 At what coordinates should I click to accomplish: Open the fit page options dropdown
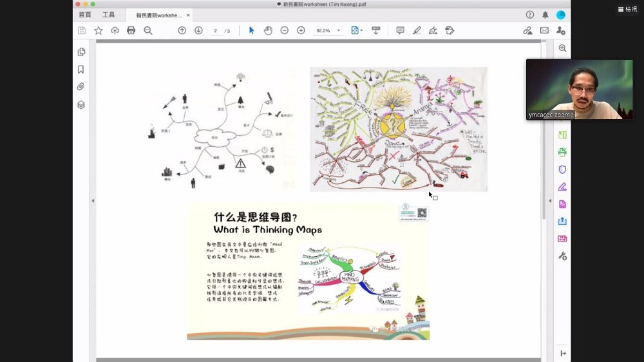coord(357,30)
